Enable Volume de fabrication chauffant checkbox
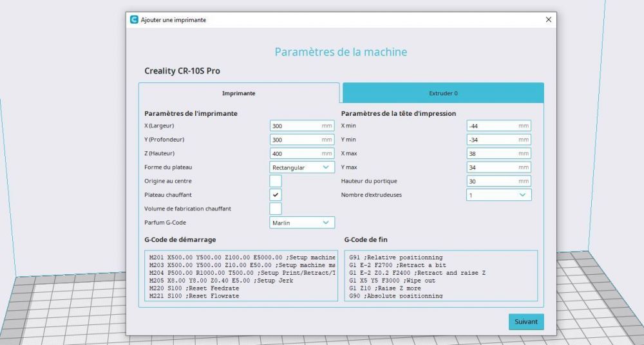The height and width of the screenshot is (345, 644). [x=276, y=209]
